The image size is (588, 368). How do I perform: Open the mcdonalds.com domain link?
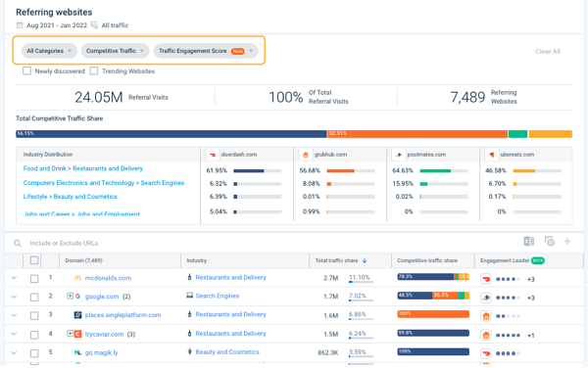pyautogui.click(x=108, y=278)
